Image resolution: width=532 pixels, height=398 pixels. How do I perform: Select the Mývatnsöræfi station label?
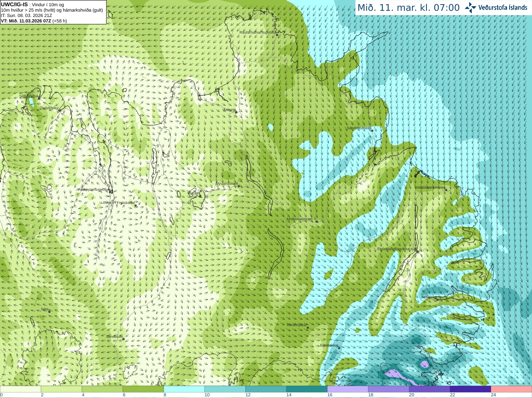227,184
